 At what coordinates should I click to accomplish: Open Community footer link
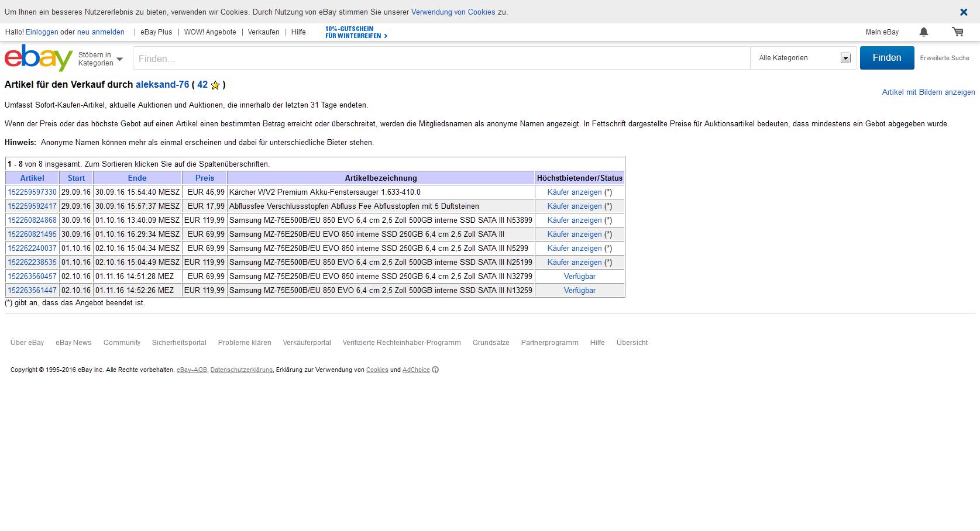pos(122,343)
